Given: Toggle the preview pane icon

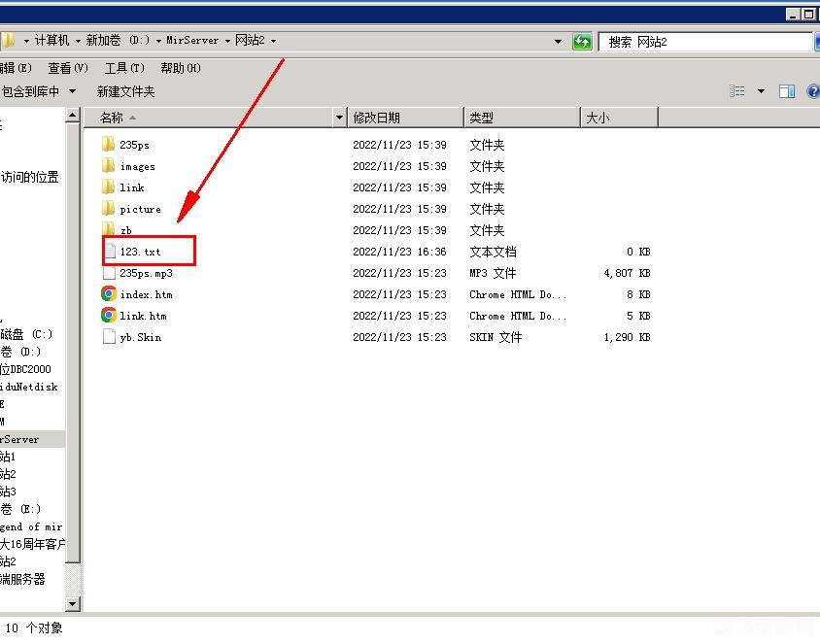Looking at the screenshot, I should (787, 91).
